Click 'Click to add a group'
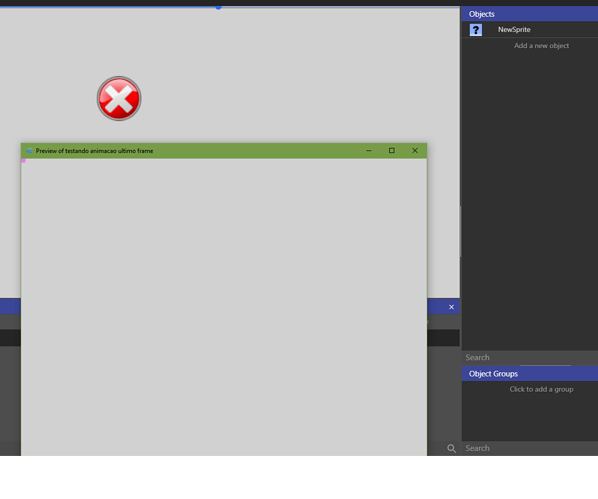The width and height of the screenshot is (598, 499). pos(541,389)
